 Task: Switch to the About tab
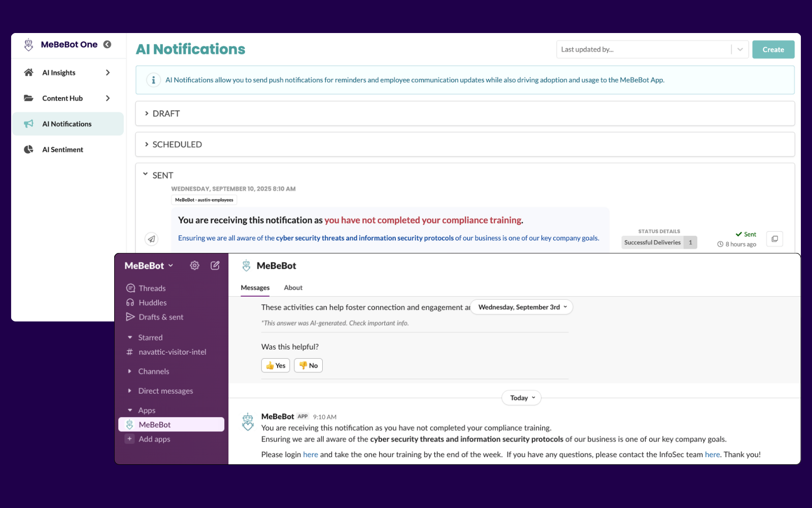click(293, 288)
